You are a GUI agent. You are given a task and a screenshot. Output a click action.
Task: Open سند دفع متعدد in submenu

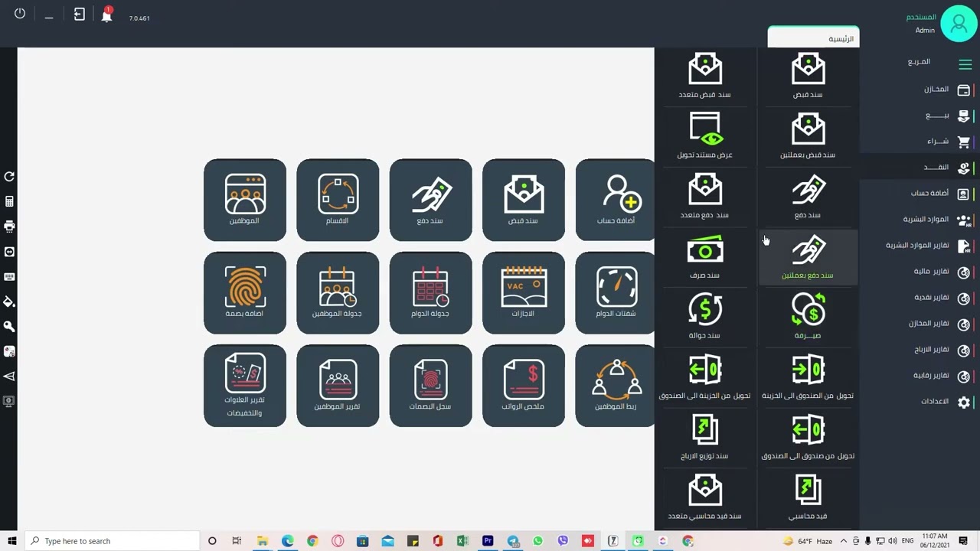click(x=705, y=197)
